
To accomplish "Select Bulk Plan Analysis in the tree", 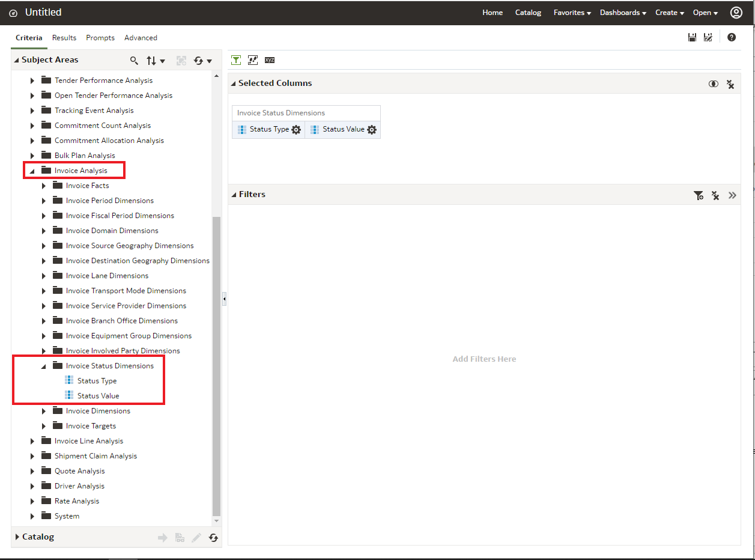I will pos(85,156).
